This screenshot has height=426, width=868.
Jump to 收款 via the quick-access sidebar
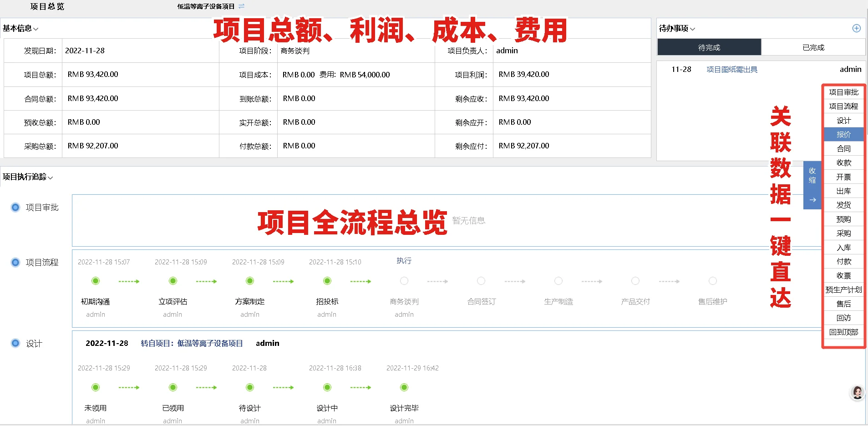point(843,162)
